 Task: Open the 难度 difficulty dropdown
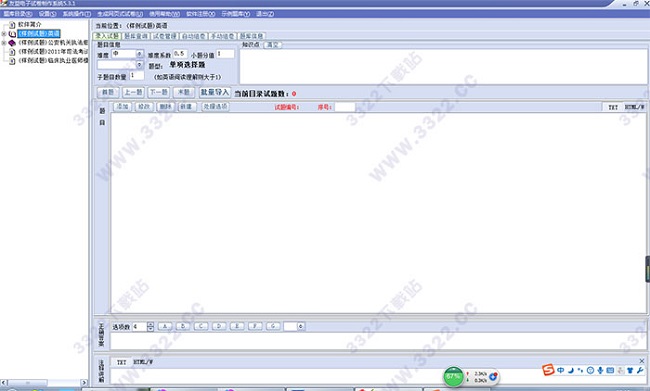139,54
